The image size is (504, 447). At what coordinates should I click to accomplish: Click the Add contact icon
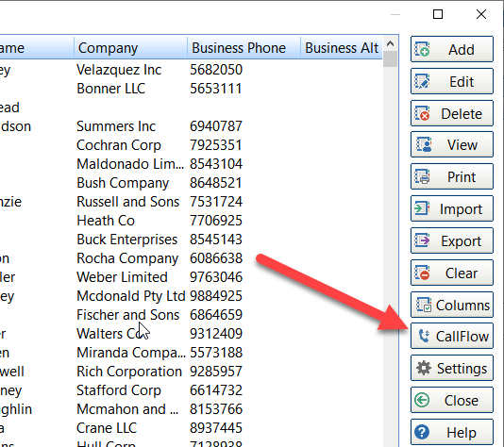[x=422, y=49]
